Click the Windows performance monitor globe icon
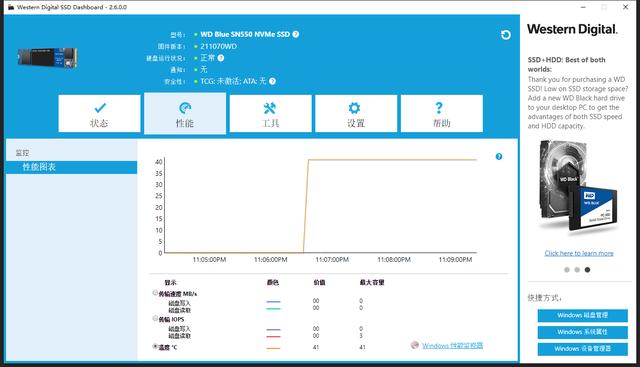This screenshot has height=367, width=640. point(415,345)
